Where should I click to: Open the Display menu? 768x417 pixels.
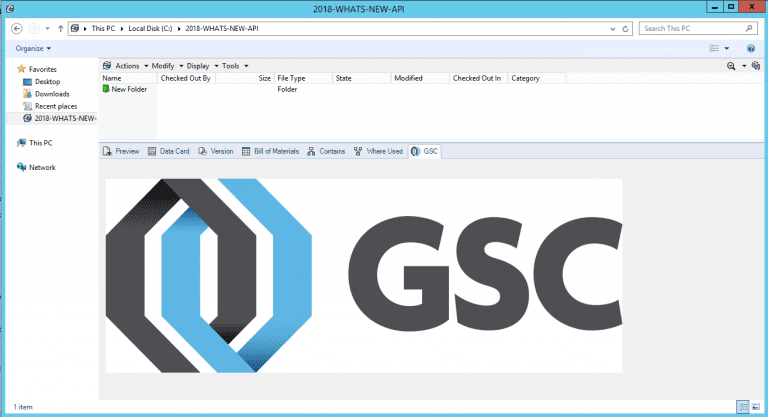tap(202, 66)
